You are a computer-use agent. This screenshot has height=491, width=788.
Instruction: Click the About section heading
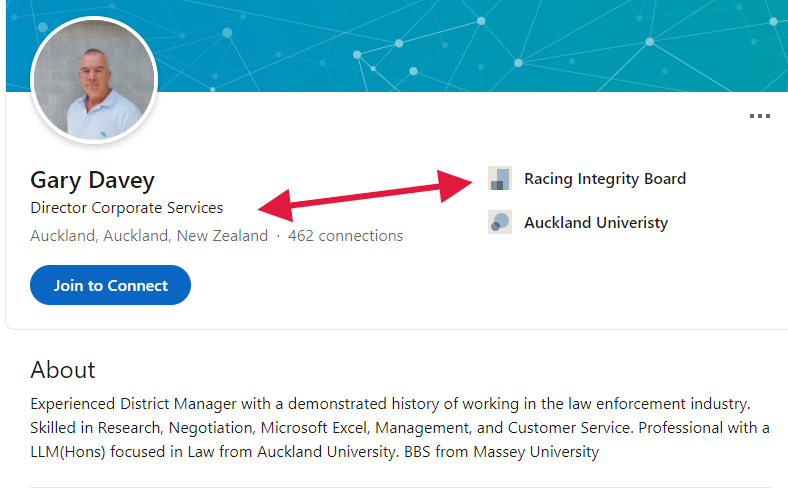63,370
